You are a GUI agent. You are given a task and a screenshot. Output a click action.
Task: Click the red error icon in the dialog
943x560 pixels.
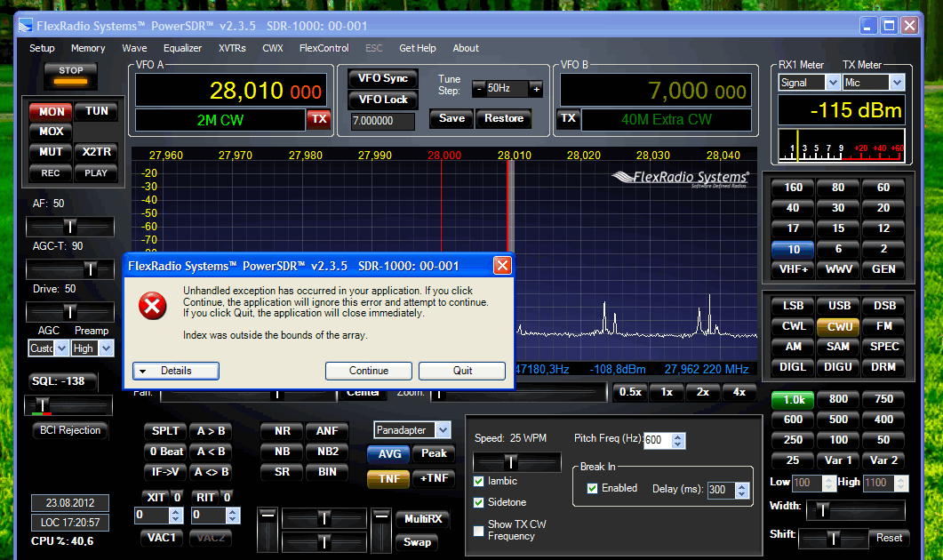[x=153, y=306]
